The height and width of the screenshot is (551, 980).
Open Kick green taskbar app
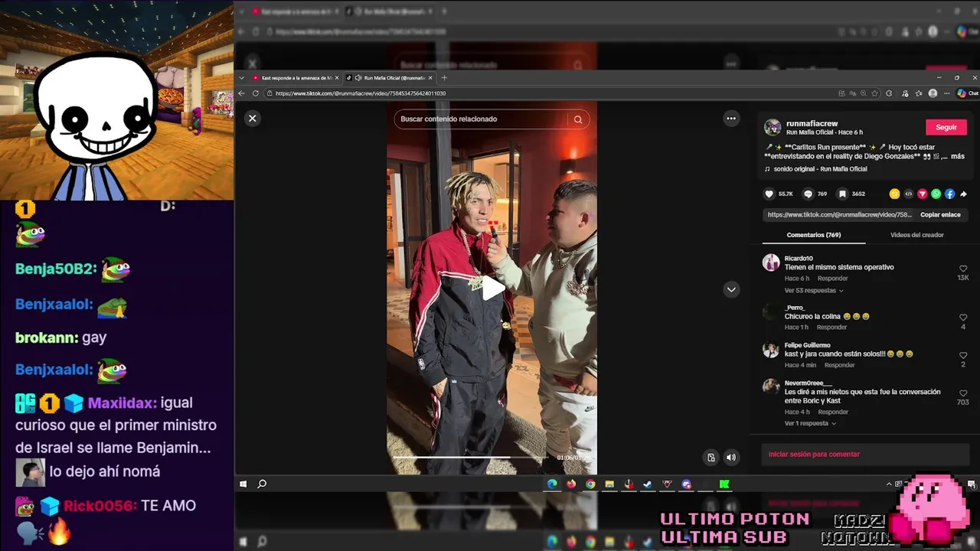tap(724, 484)
